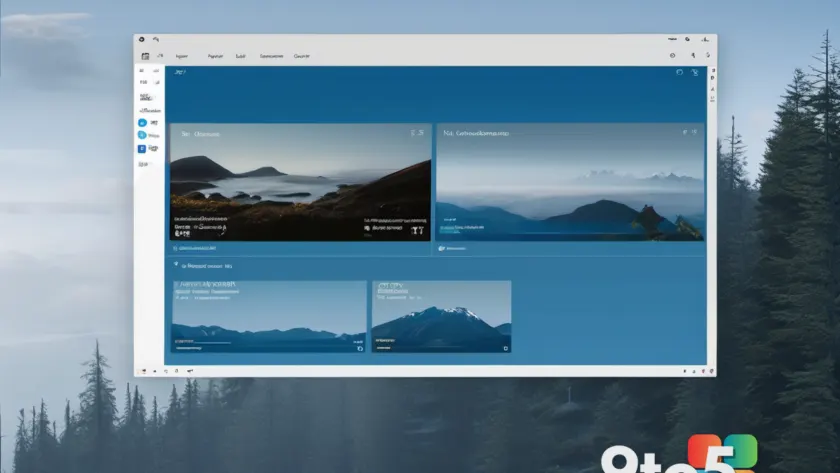Screen dimensions: 840x473
Task: Click the pair of white icons at the dark hillside card's lower right
Action: [x=417, y=230]
